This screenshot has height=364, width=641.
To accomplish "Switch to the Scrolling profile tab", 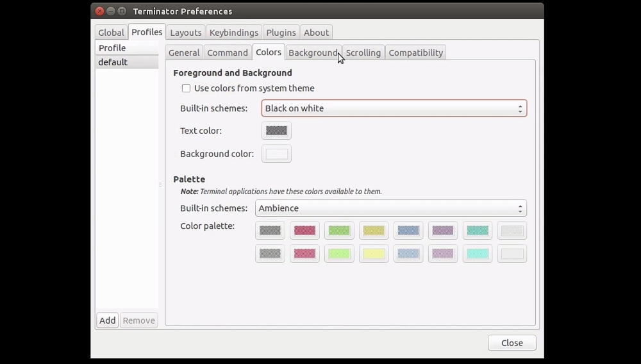I will [363, 53].
